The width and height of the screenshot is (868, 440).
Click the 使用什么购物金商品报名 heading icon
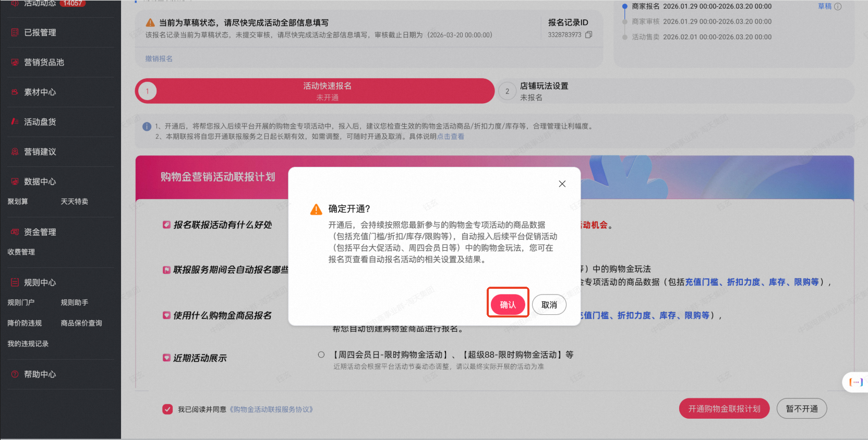coord(166,315)
